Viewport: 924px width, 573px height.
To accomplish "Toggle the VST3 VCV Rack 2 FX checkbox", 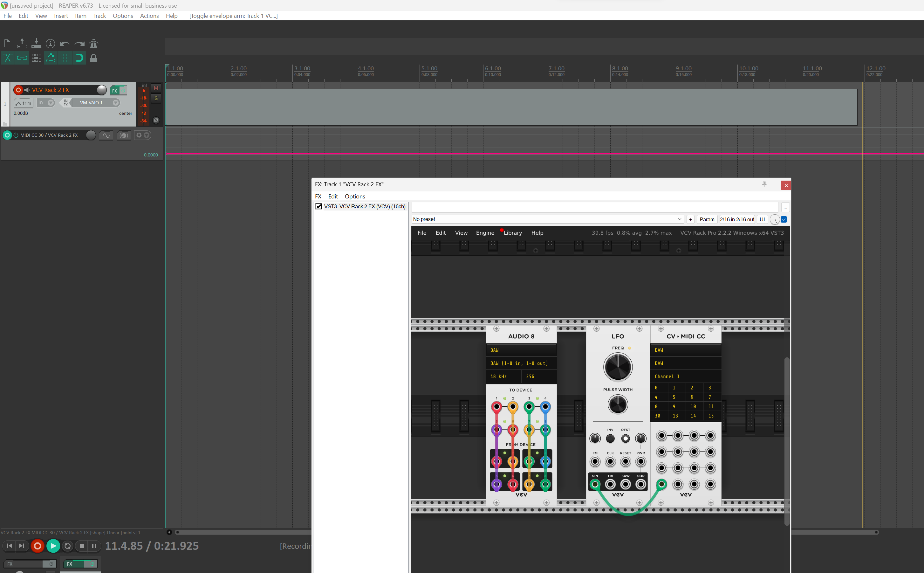I will coord(319,206).
